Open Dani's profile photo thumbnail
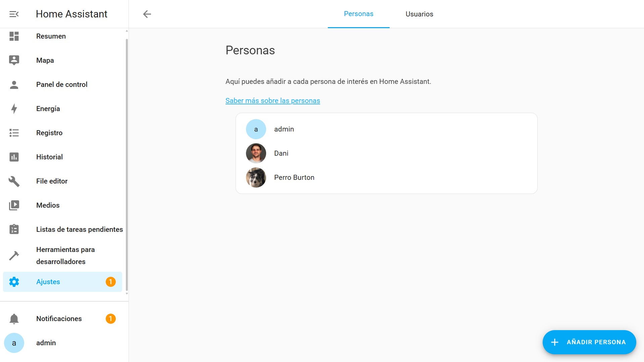Screen dimensions: 644x362 point(256,153)
